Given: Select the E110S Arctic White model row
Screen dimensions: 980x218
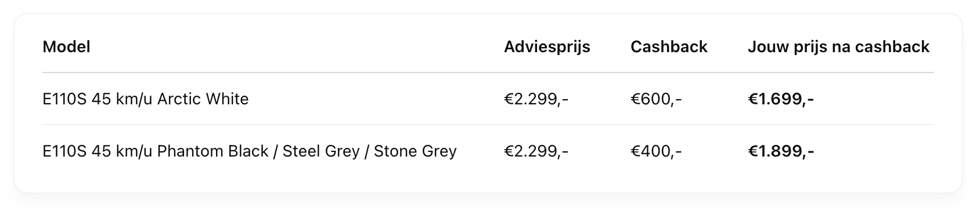Looking at the screenshot, I should (488, 99).
